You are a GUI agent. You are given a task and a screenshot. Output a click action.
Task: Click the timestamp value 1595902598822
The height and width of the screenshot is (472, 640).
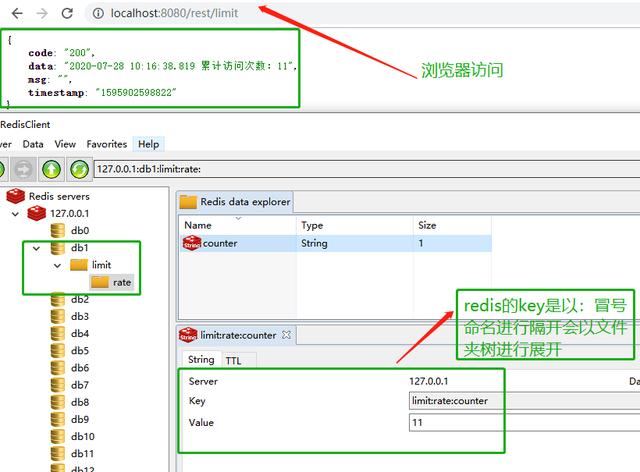tap(136, 93)
